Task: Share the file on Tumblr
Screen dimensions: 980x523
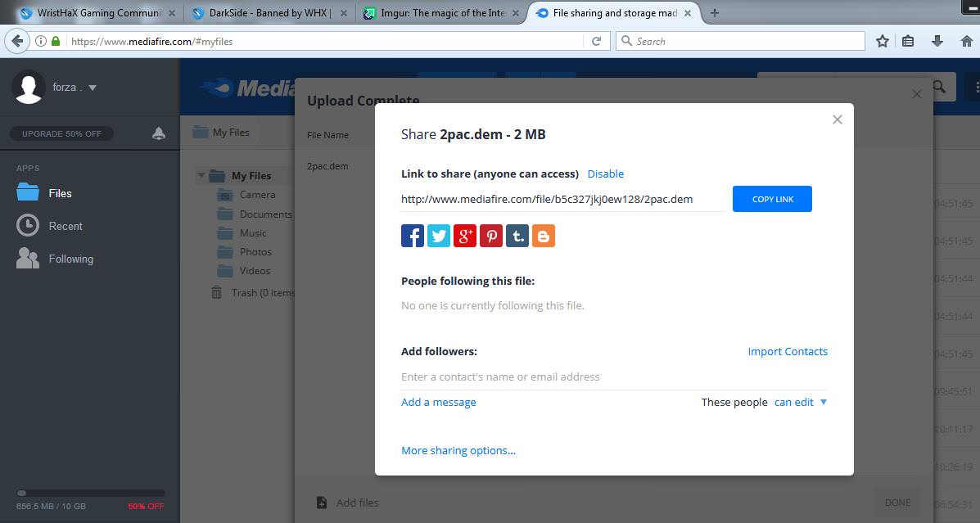Action: (x=517, y=236)
